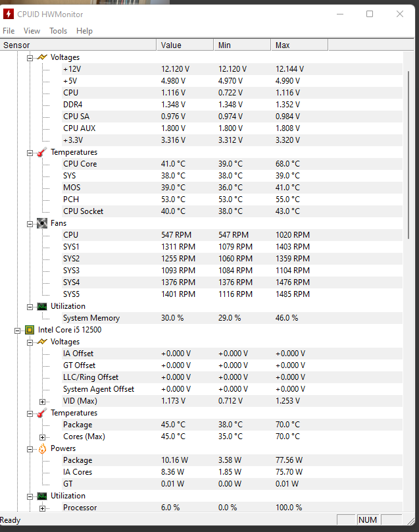Collapse the Fans section
The height and width of the screenshot is (532, 419).
30,223
